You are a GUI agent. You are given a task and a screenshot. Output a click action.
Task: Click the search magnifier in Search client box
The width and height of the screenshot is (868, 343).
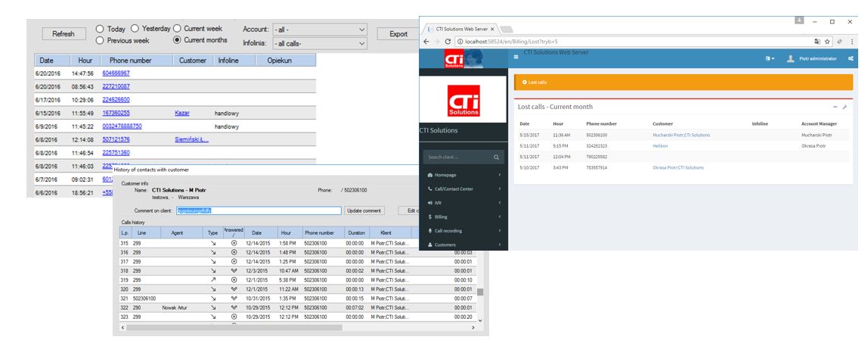(497, 158)
